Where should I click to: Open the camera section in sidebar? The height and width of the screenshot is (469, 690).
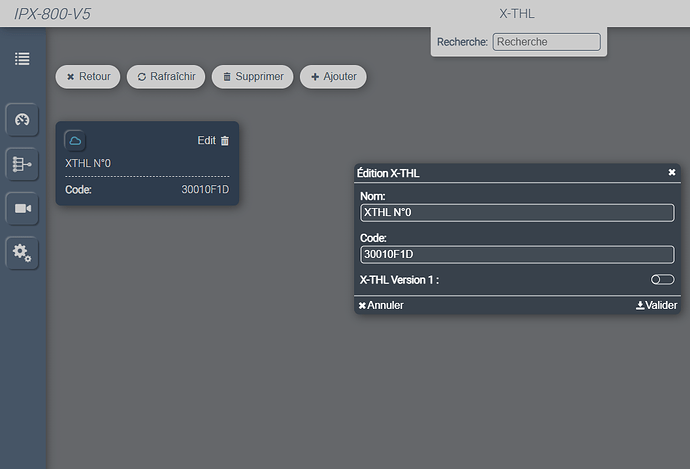(22, 209)
